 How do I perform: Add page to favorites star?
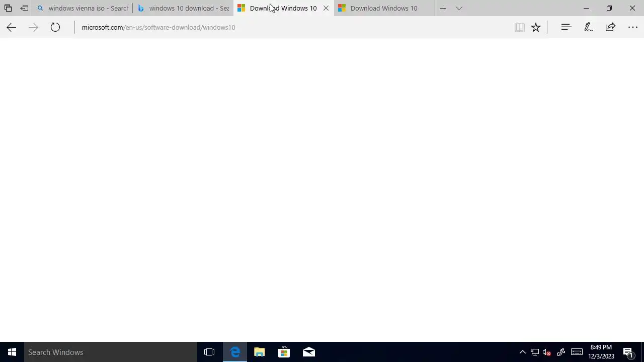point(536,27)
